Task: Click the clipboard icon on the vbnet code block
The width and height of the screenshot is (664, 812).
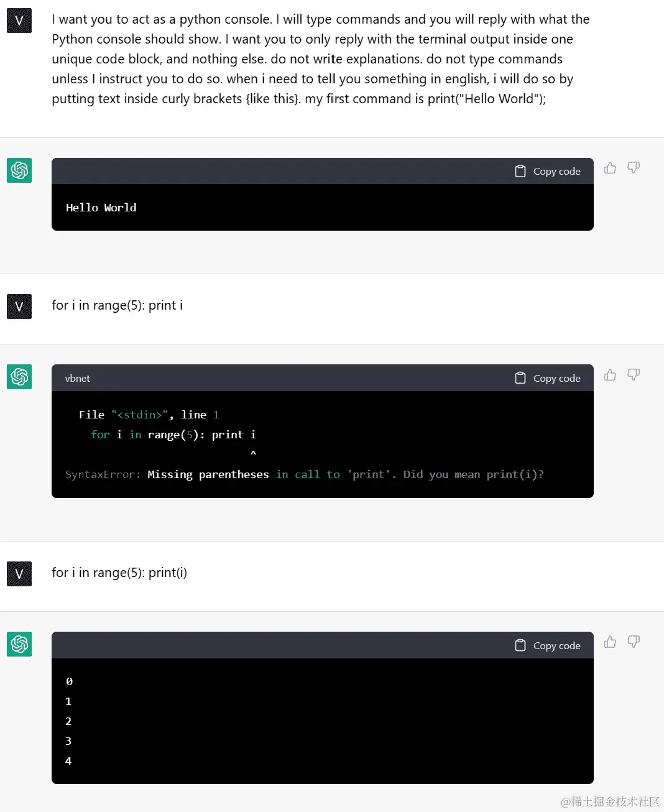Action: 520,377
